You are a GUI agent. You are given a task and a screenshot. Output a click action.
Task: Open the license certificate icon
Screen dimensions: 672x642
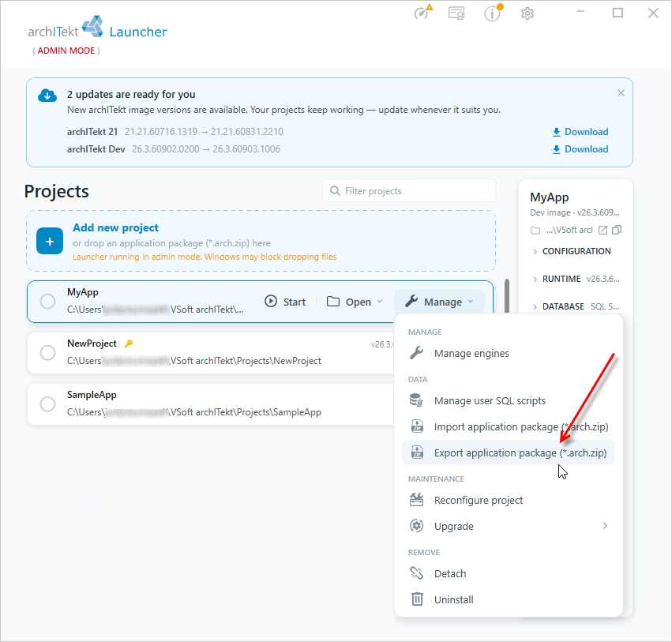point(456,13)
